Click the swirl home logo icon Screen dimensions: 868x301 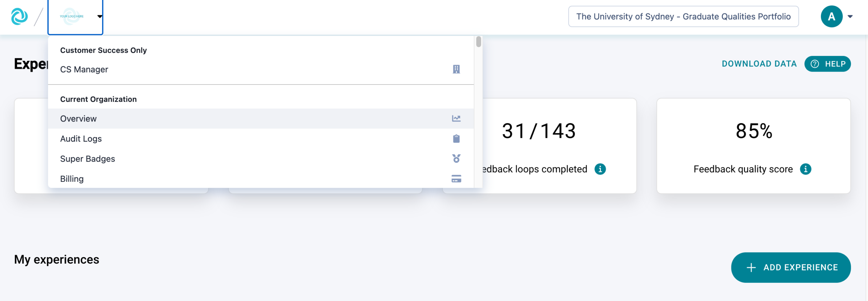tap(19, 16)
